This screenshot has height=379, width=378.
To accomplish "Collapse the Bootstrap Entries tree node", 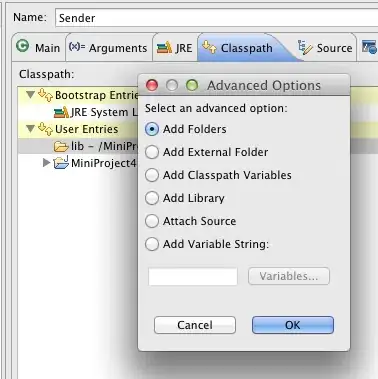I will coord(31,95).
